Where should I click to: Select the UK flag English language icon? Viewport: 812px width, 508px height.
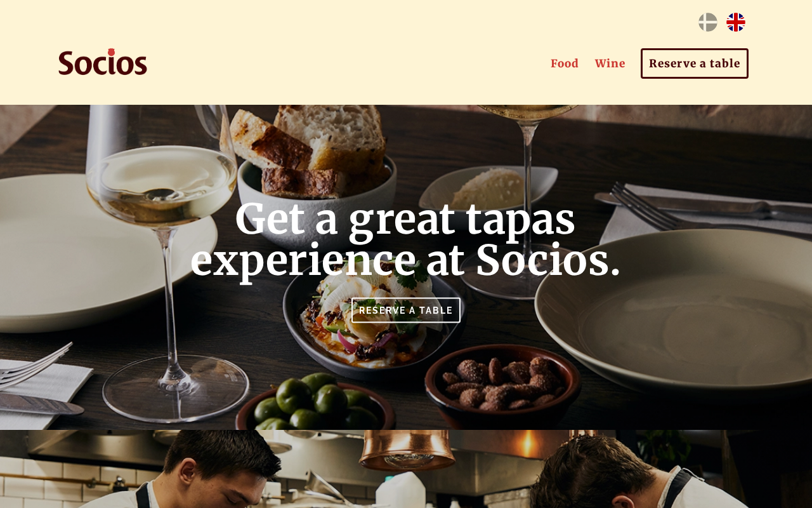736,22
